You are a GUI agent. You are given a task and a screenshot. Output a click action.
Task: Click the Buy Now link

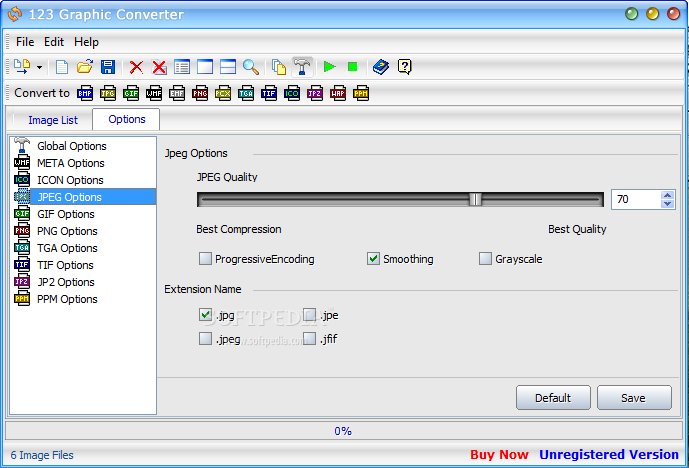coord(499,454)
